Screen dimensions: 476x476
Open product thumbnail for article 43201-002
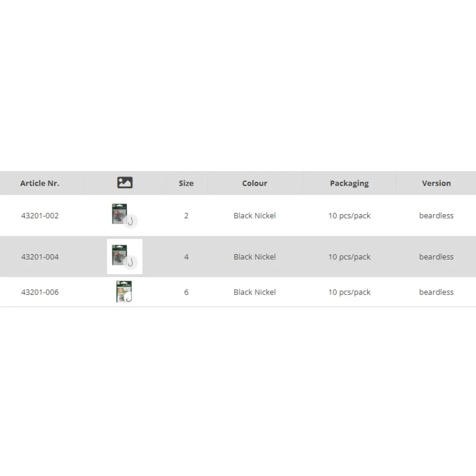coord(125,216)
